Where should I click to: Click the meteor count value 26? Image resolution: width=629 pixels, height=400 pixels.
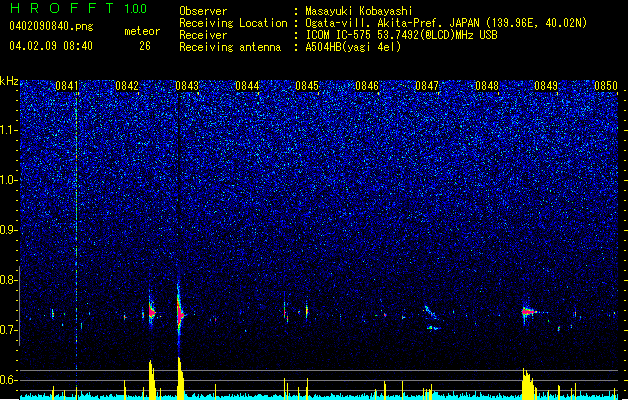point(145,46)
